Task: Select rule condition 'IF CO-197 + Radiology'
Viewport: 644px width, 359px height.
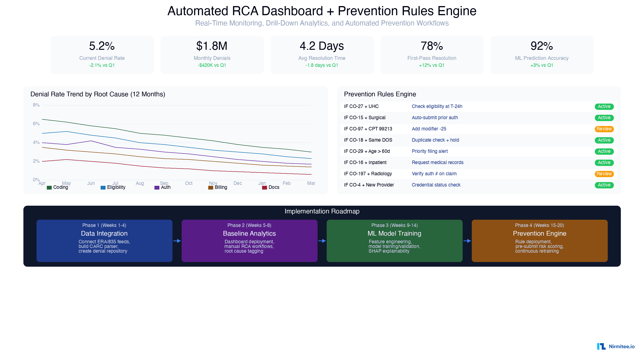Action: 368,174
